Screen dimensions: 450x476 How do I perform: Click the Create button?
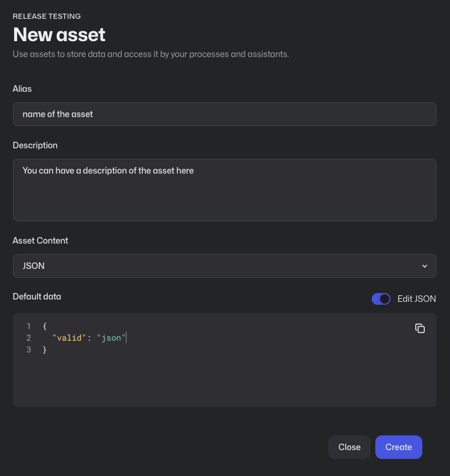[x=398, y=447]
